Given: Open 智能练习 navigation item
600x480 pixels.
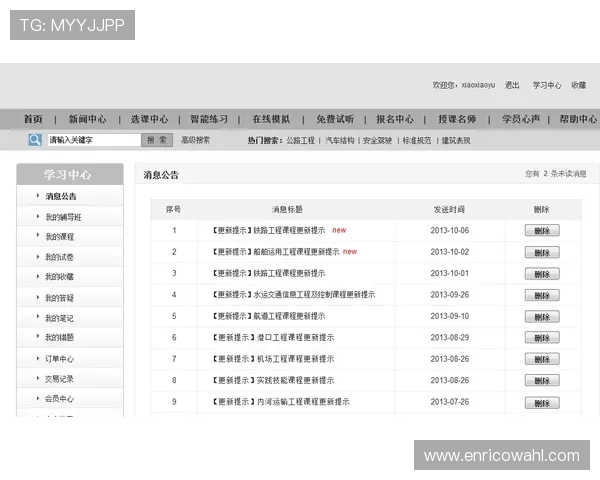Looking at the screenshot, I should click(209, 119).
